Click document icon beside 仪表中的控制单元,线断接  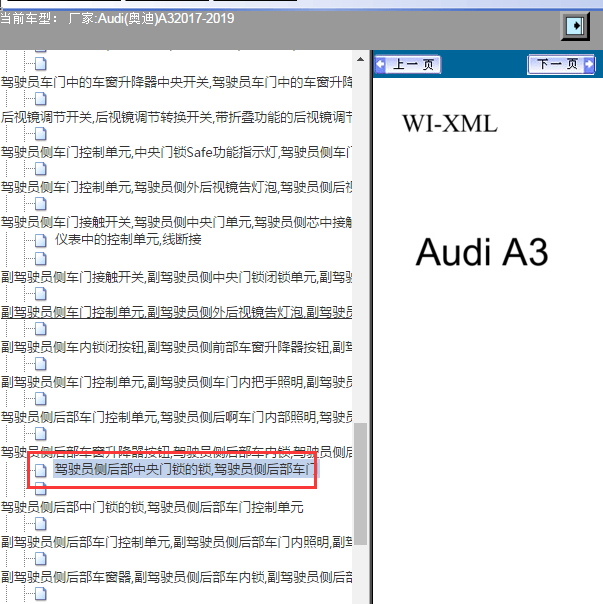(x=40, y=240)
